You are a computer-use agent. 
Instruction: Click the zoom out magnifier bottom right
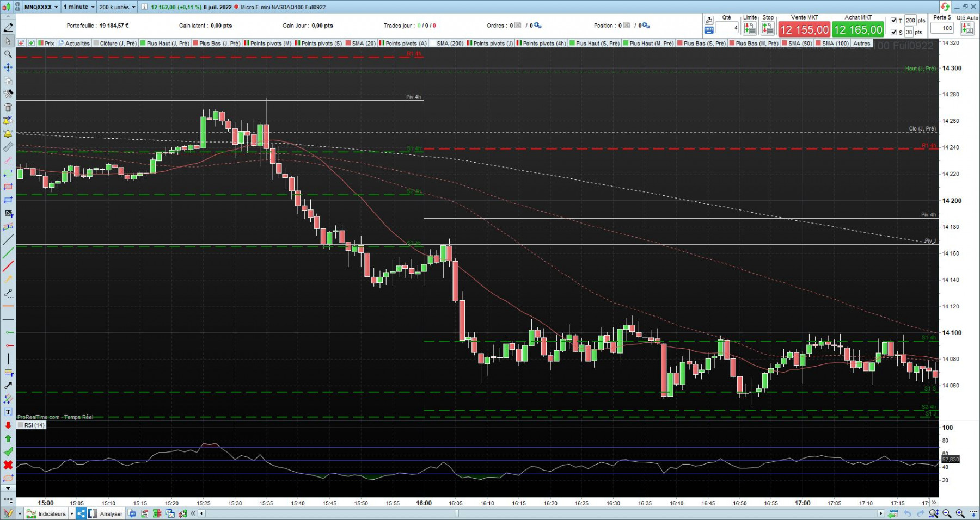point(947,513)
